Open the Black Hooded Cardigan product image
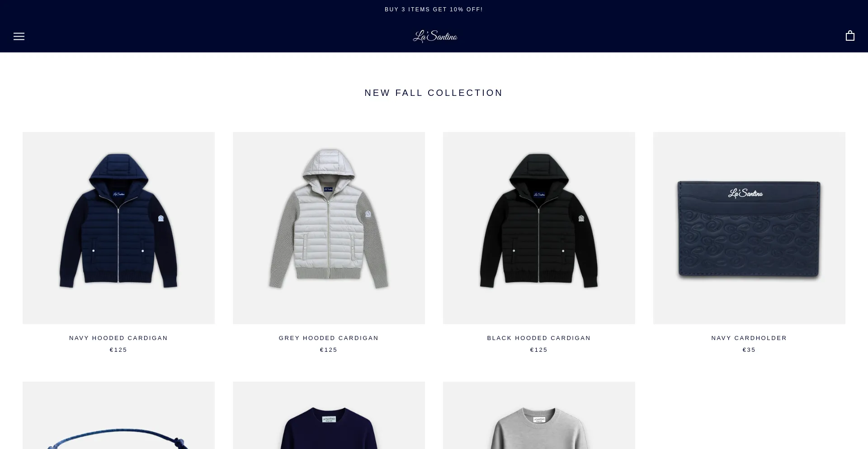This screenshot has height=449, width=868. click(539, 228)
